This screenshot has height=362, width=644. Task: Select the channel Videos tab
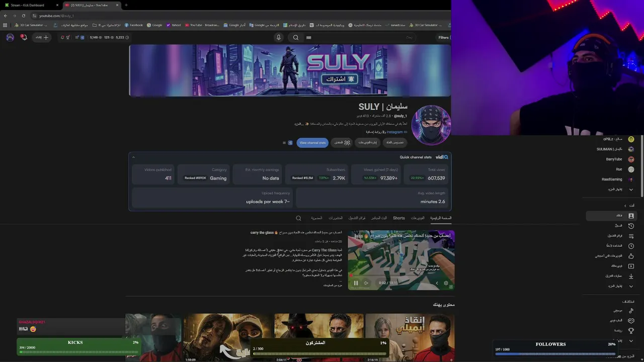pos(418,218)
